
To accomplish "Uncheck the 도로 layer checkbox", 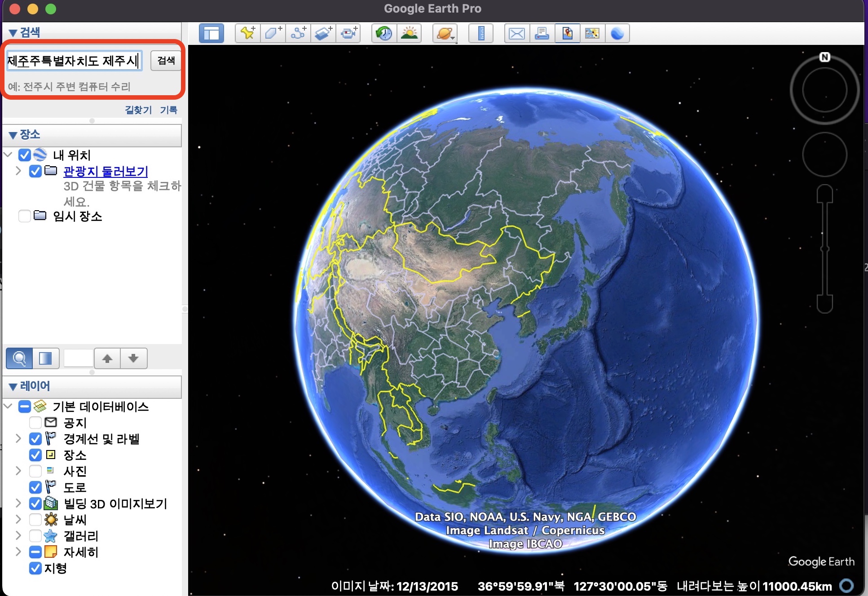I will [35, 487].
